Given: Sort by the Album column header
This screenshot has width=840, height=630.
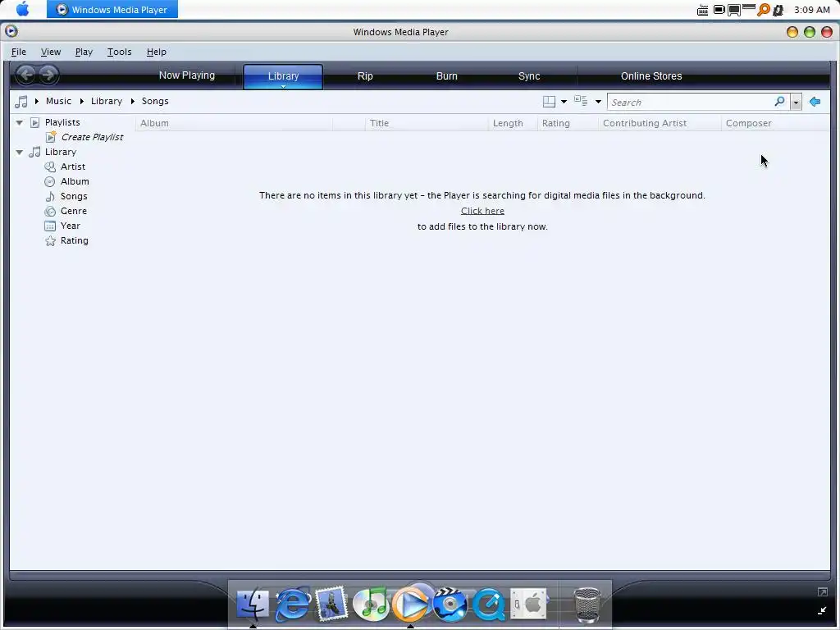Looking at the screenshot, I should (234, 123).
